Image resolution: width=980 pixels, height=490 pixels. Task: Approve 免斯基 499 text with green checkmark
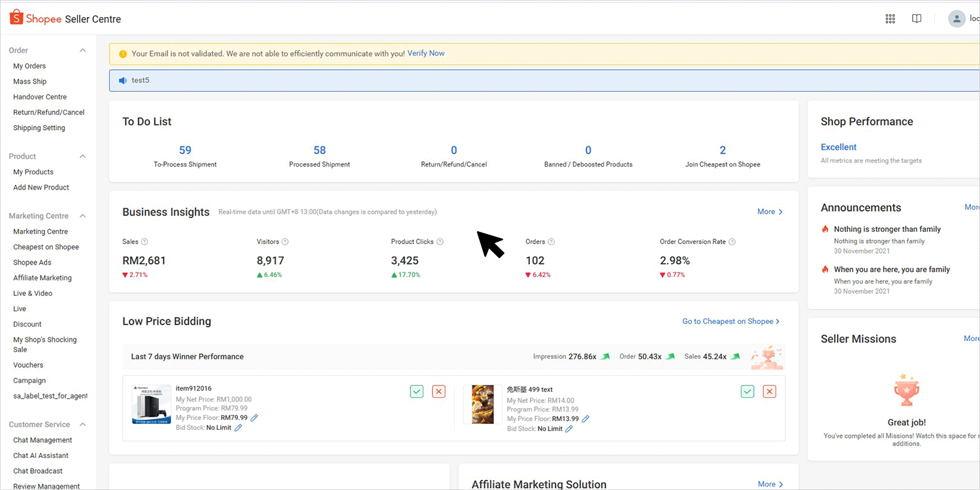(x=747, y=391)
